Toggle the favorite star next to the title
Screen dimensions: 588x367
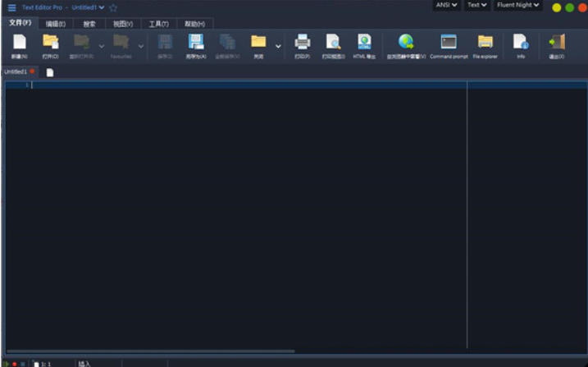click(113, 7)
